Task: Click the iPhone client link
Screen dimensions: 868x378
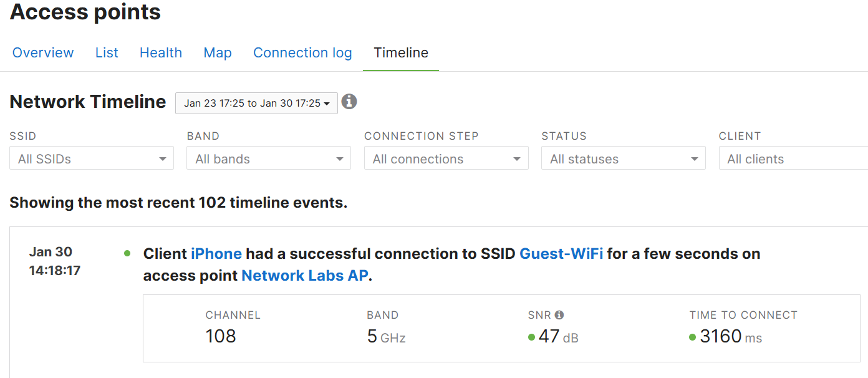Action: coord(216,254)
